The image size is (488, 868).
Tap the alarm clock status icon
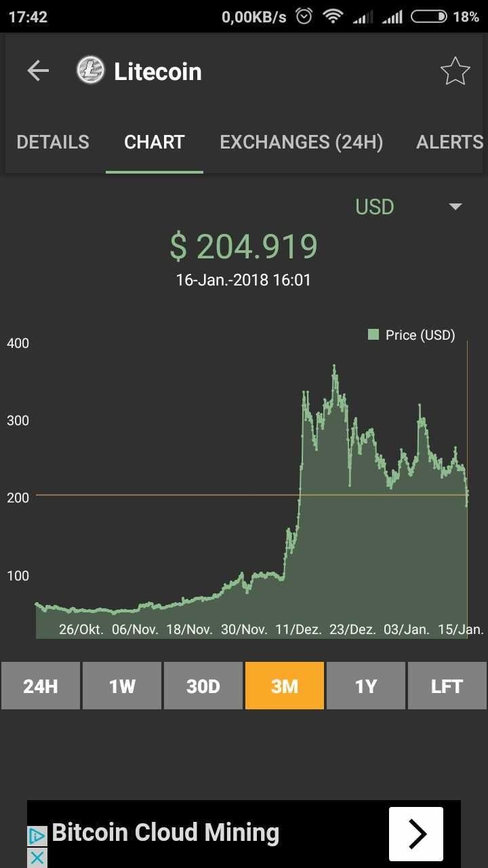(x=304, y=16)
